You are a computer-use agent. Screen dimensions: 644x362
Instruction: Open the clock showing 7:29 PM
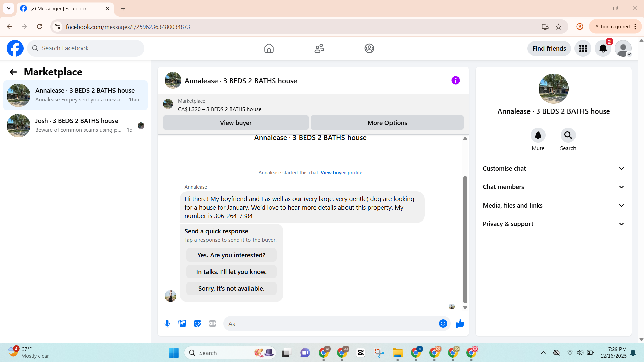[613, 353]
